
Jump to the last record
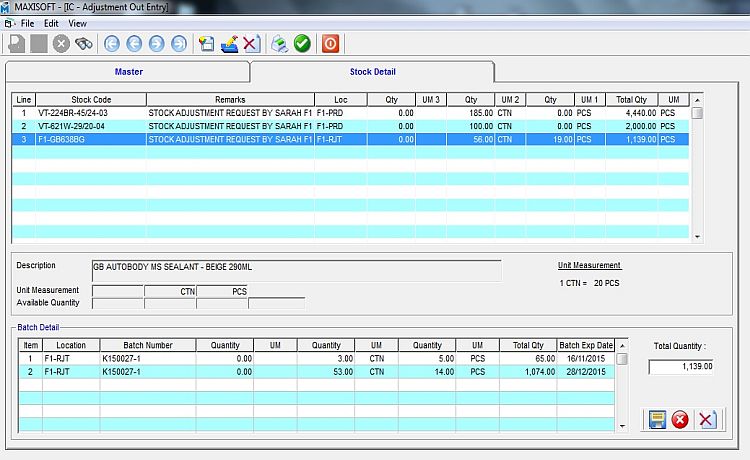pyautogui.click(x=178, y=44)
